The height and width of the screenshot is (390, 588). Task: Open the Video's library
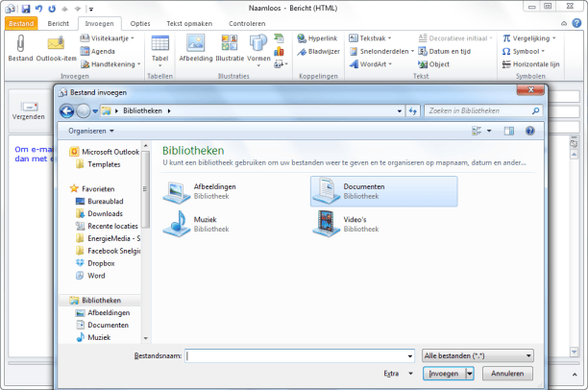coord(346,224)
